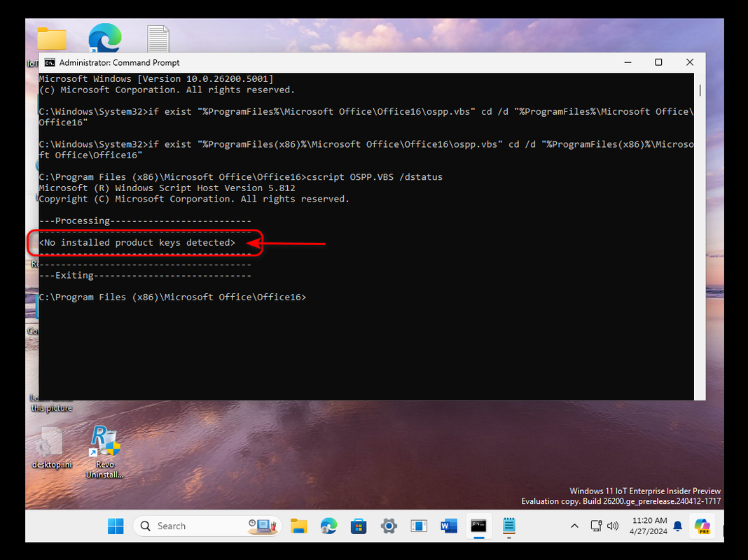Minimize the Command Prompt window
Screen dimensions: 748x560
(628, 62)
